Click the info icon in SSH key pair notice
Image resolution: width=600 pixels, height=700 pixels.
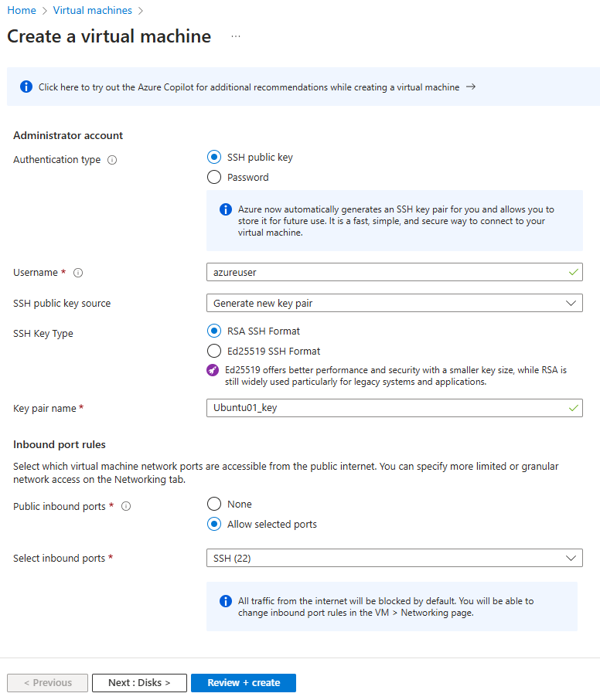(x=226, y=209)
